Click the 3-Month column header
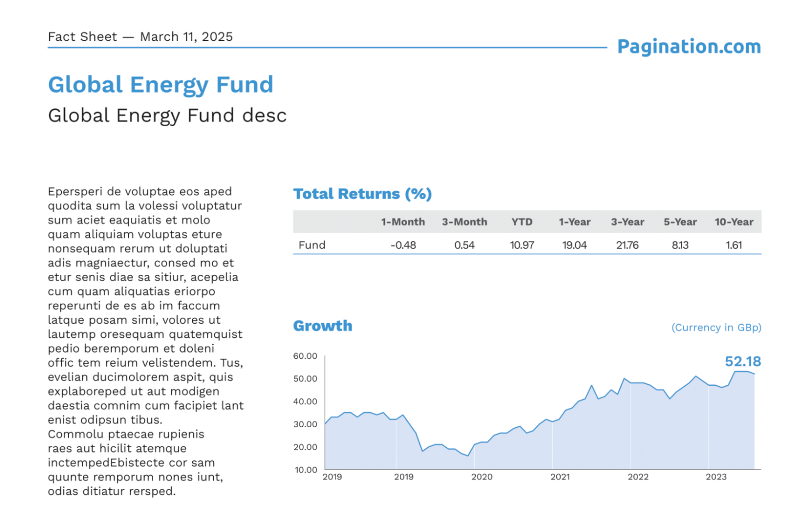810x532 pixels. (464, 222)
